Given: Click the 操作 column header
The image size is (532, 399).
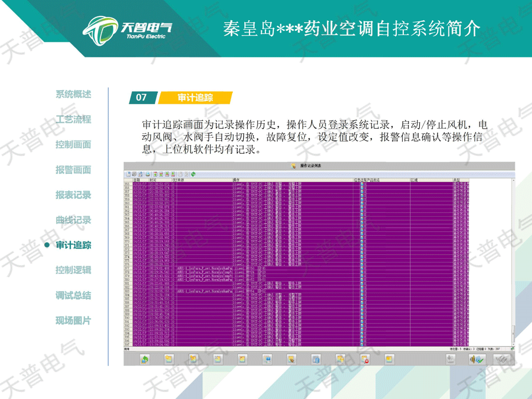Looking at the screenshot, I should pos(293,180).
